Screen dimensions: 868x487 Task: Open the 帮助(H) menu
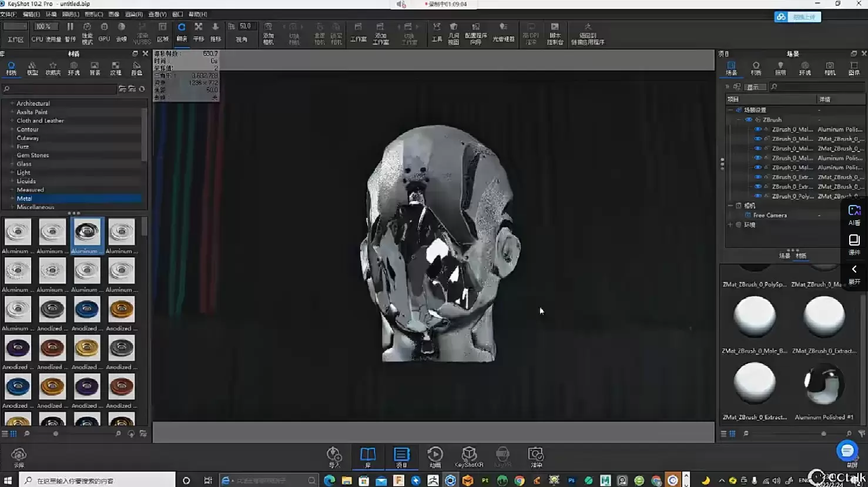(197, 14)
